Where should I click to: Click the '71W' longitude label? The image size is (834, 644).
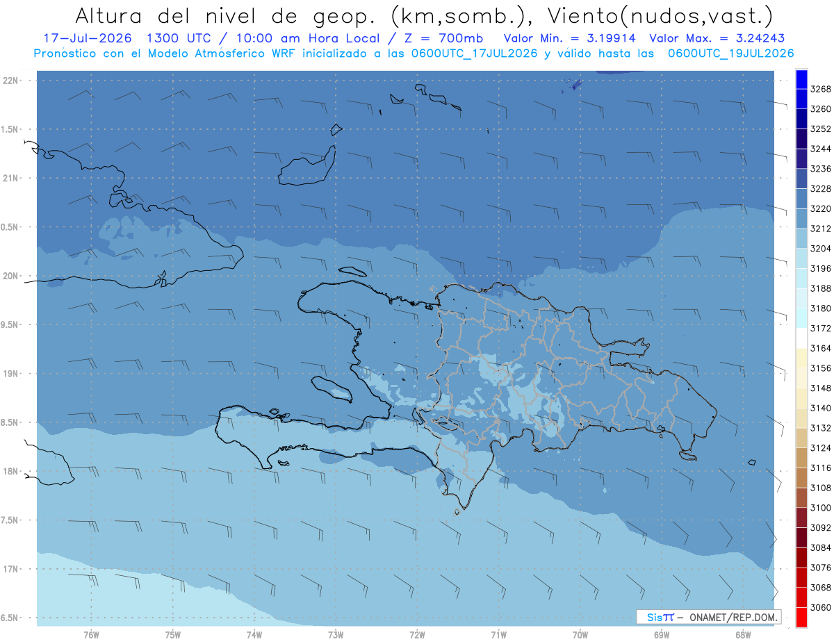click(x=498, y=635)
